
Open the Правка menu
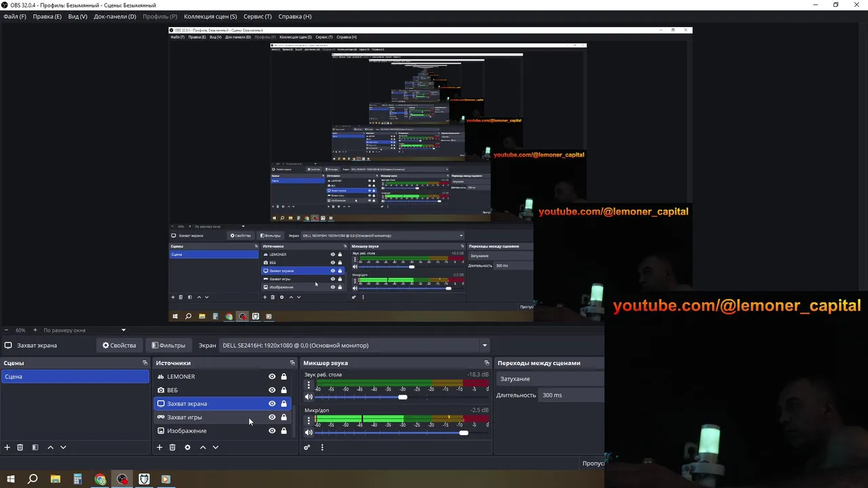pos(47,16)
